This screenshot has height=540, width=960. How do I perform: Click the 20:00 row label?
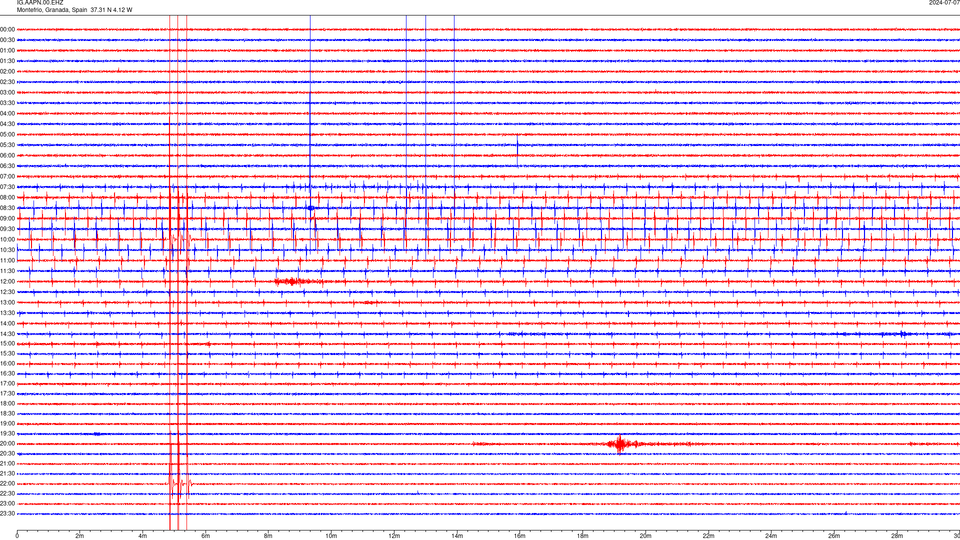[x=7, y=444]
